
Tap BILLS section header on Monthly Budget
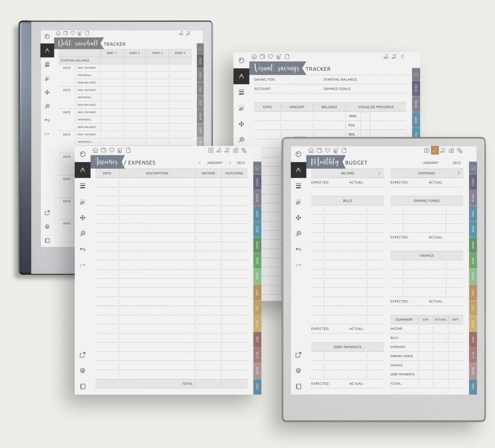[x=347, y=201]
